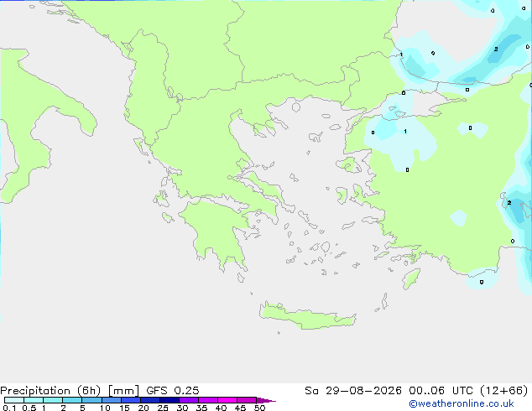Click the weatheronline.co.uk copyright link
The image size is (532, 411).
click(462, 403)
